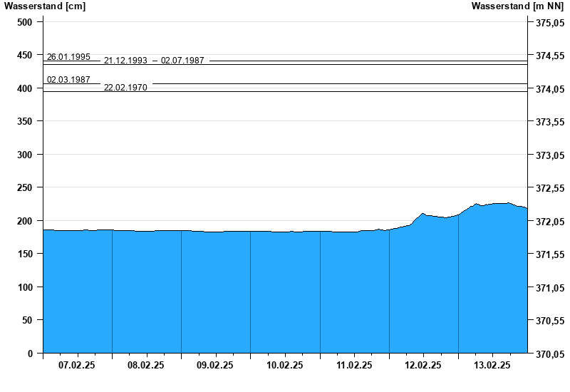Click the 07.02.25 date label
The image size is (570, 392).
[x=77, y=365]
